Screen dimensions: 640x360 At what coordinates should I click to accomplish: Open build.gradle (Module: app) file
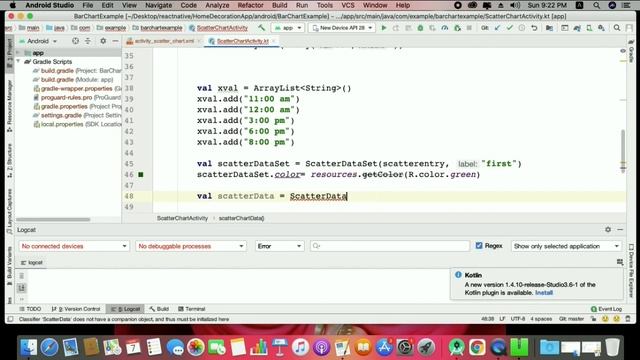pyautogui.click(x=77, y=80)
